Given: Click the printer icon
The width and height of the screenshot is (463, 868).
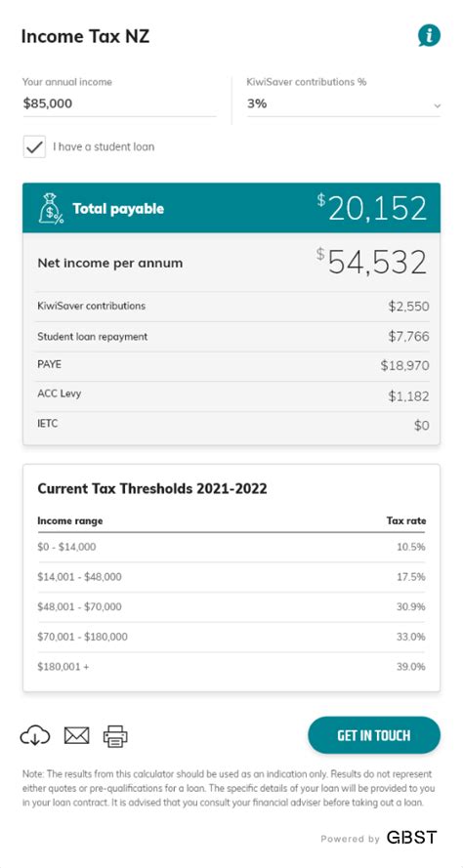Looking at the screenshot, I should pos(115,735).
